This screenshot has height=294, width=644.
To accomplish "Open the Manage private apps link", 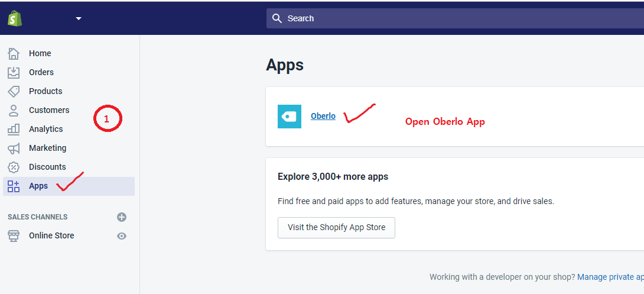I will [610, 277].
